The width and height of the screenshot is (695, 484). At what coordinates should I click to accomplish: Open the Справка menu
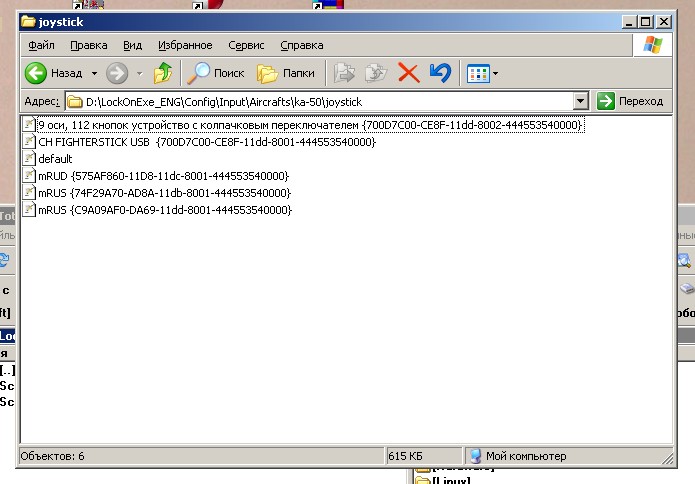[302, 45]
